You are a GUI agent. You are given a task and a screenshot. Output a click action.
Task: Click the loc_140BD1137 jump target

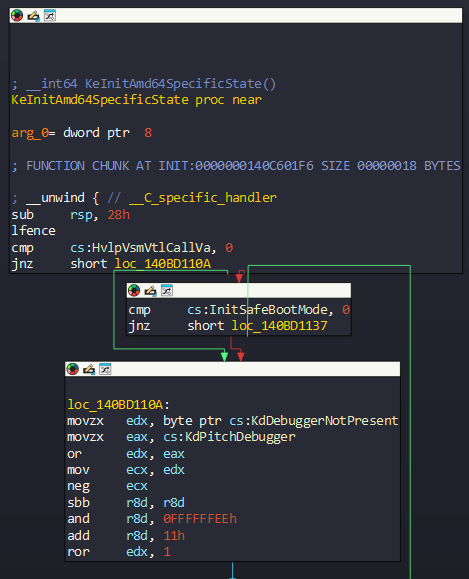click(x=279, y=326)
